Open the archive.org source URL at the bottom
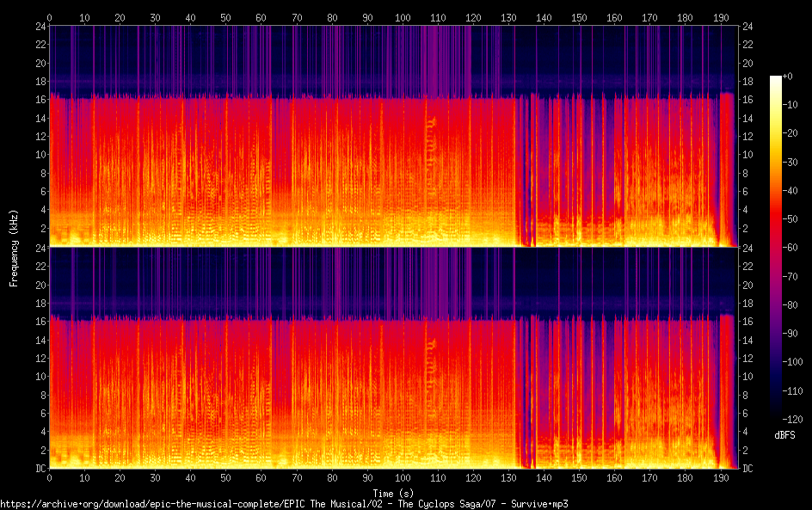The width and height of the screenshot is (812, 510). click(x=284, y=504)
